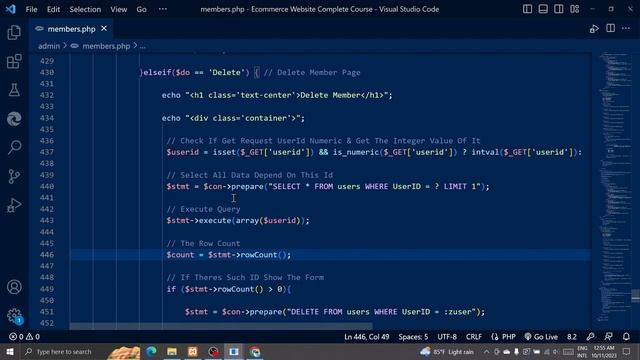This screenshot has width=640, height=360.
Task: Click the horizontal scrollbar thumb in the editor
Action: [x=221, y=326]
